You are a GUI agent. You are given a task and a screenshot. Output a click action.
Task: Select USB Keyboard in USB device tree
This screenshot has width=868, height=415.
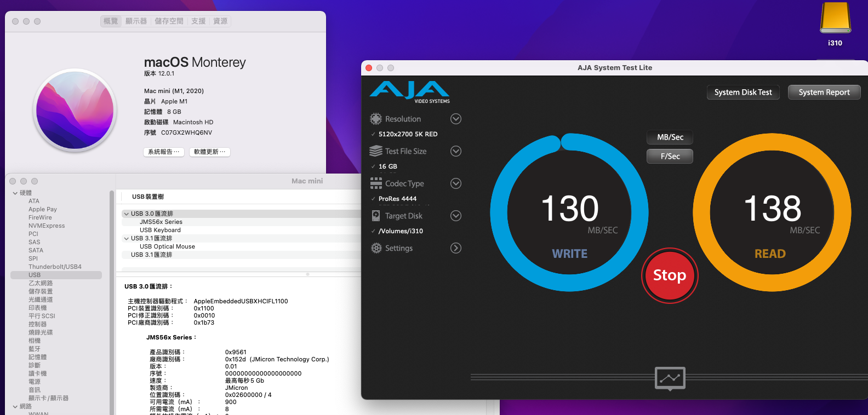[160, 230]
